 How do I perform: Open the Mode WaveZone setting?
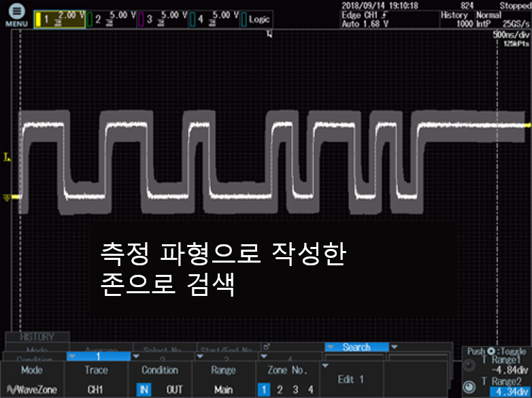click(x=32, y=380)
